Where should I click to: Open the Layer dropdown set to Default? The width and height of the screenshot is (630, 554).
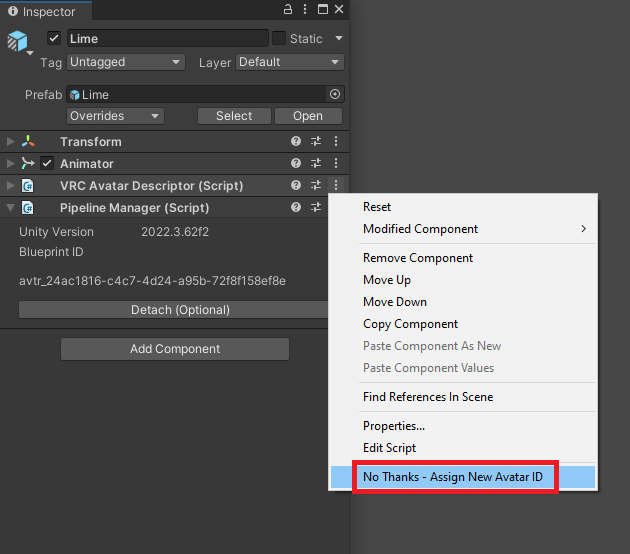290,62
